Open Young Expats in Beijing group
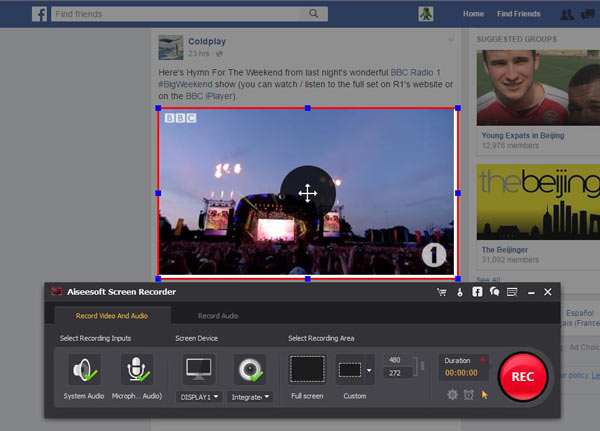 tap(523, 136)
